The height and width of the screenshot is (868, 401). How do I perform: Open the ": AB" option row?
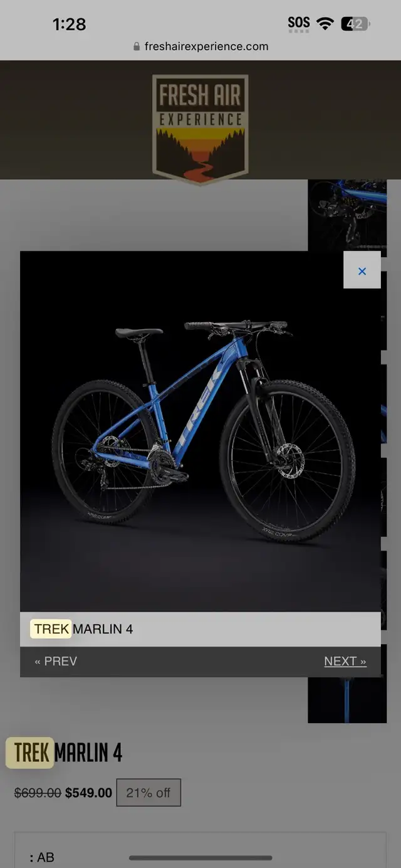(200, 851)
